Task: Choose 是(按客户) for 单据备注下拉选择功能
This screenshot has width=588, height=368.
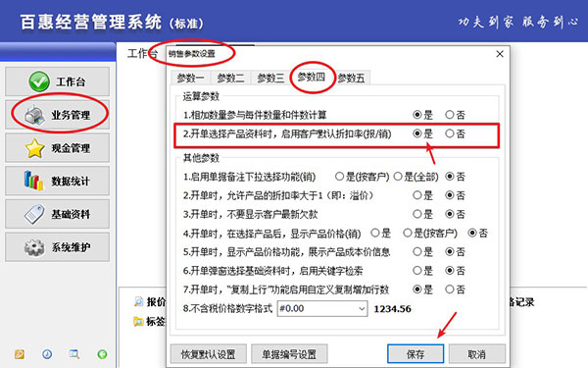Action: [x=339, y=176]
